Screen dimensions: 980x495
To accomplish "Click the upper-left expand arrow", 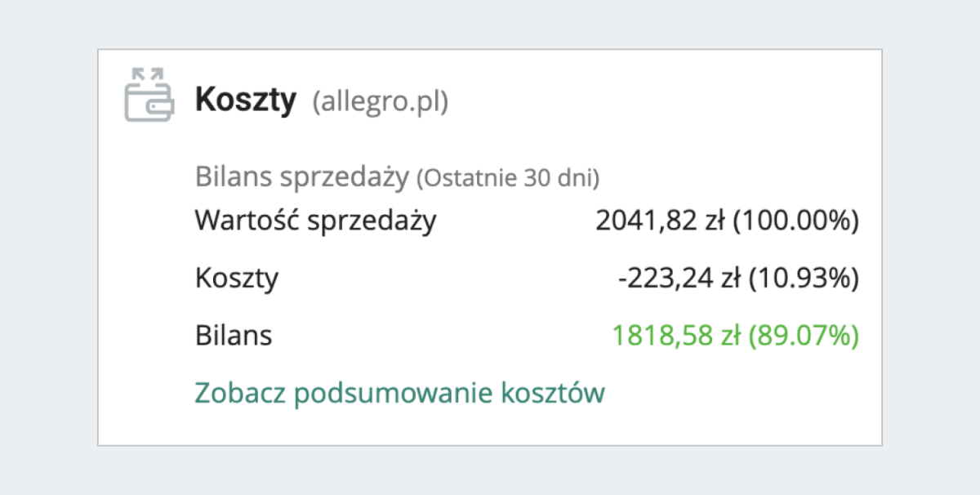I will (136, 75).
